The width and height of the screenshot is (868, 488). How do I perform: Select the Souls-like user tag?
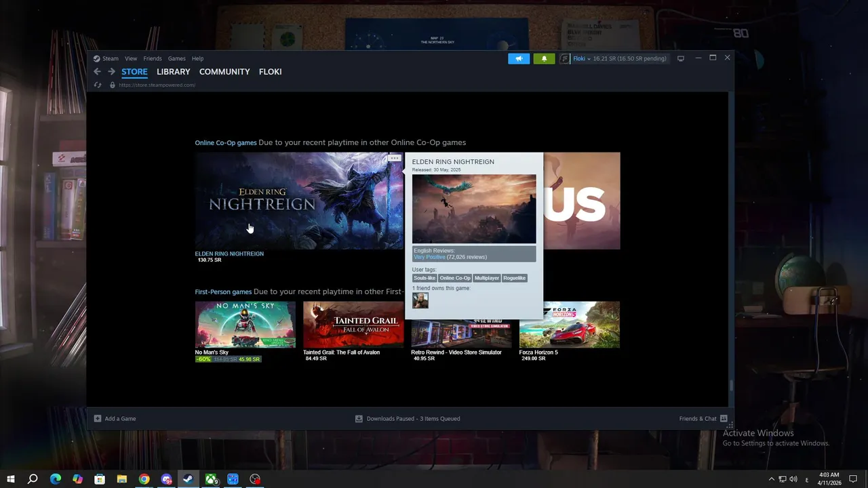tap(425, 278)
